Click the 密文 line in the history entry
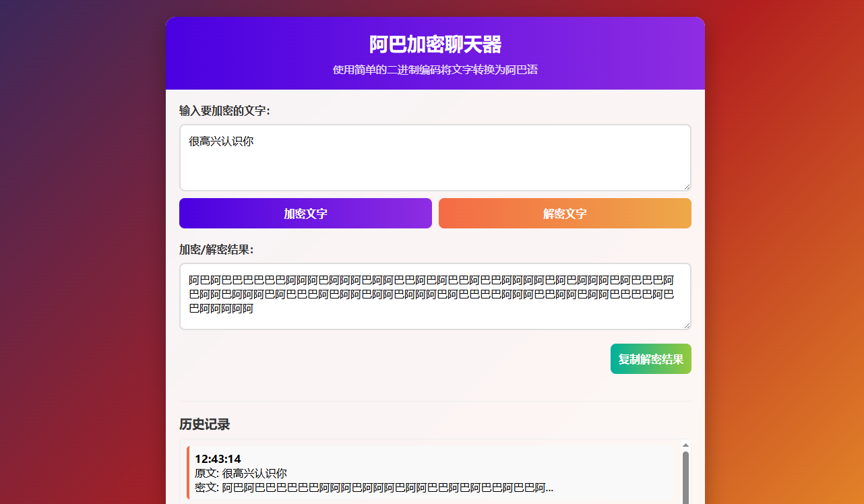The width and height of the screenshot is (864, 504). point(373,487)
